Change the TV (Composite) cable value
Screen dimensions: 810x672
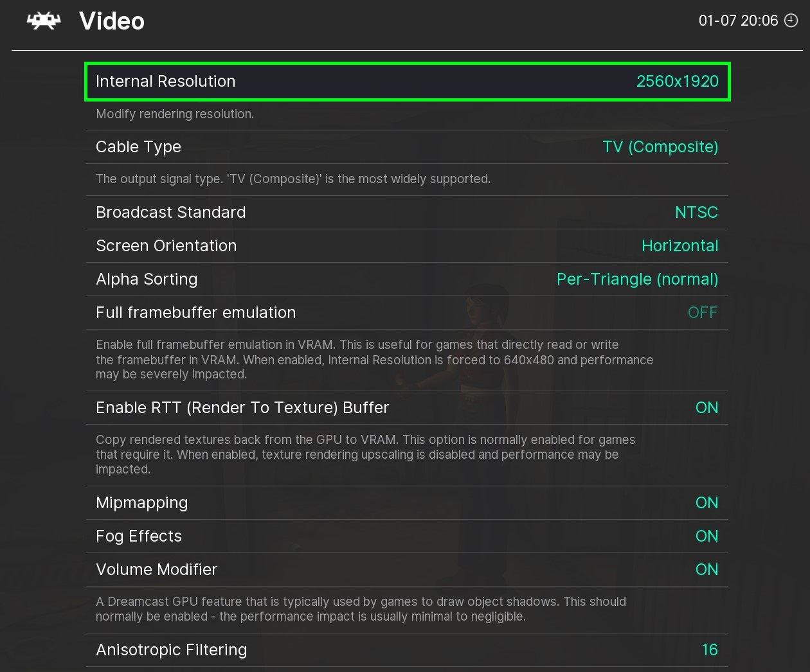[x=660, y=147]
